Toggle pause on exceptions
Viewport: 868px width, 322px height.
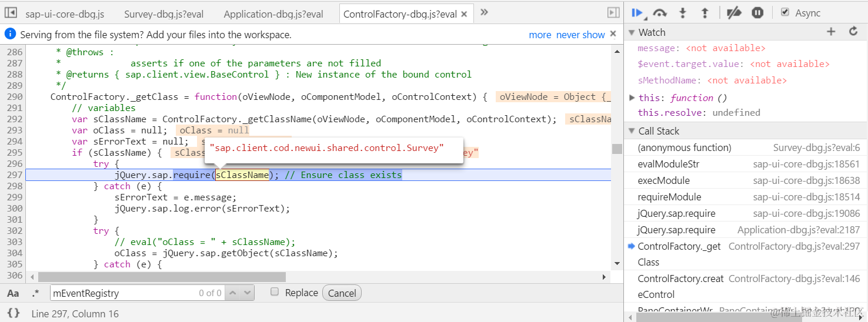[x=757, y=12]
